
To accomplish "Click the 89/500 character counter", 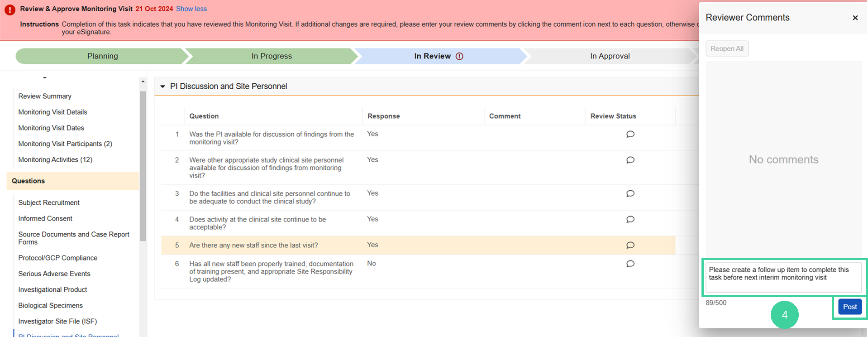I will pyautogui.click(x=716, y=303).
